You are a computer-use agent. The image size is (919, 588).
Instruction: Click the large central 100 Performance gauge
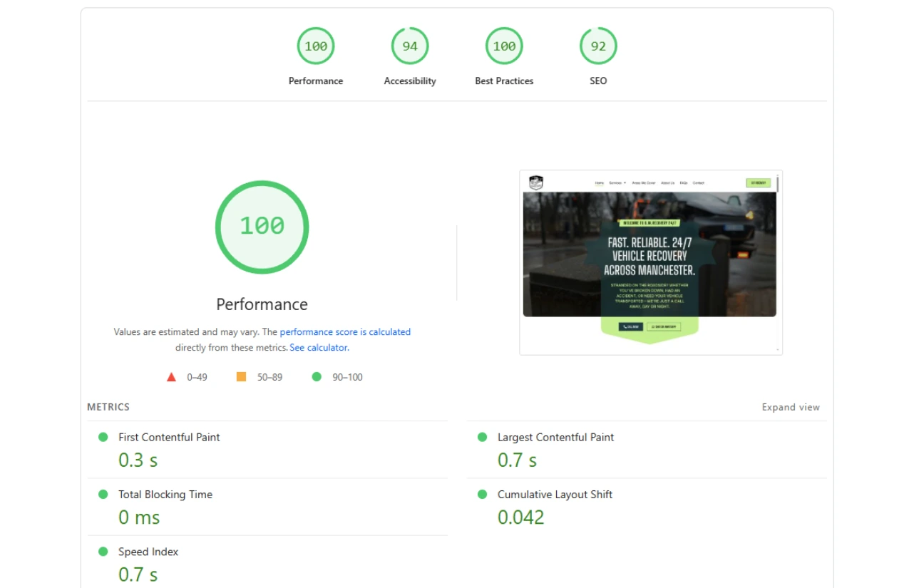[x=262, y=227]
